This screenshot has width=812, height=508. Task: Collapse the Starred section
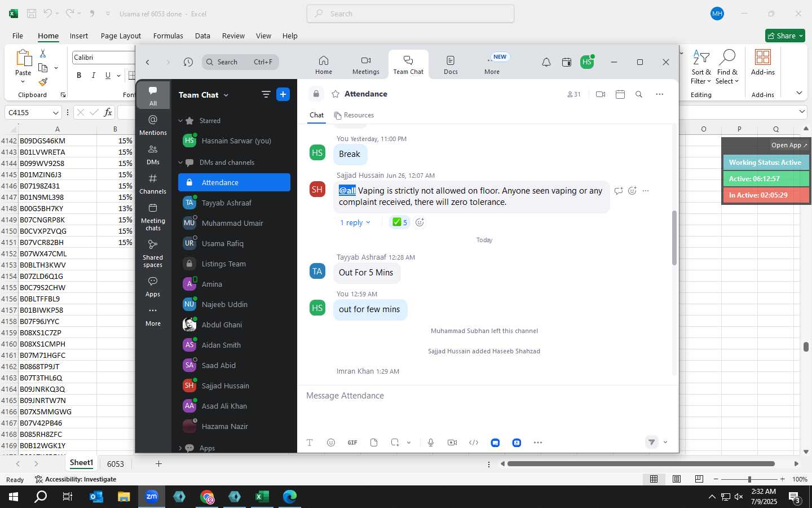180,121
